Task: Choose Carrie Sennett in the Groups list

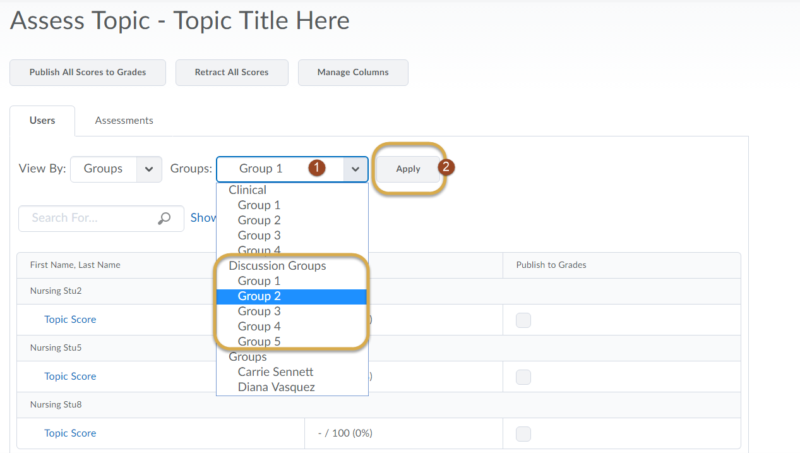Action: coord(276,372)
